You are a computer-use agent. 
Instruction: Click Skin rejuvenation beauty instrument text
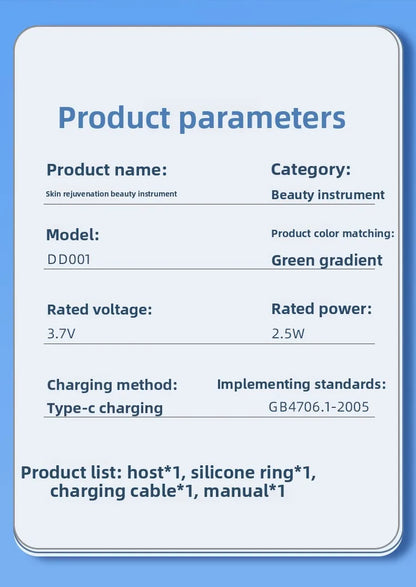111,194
